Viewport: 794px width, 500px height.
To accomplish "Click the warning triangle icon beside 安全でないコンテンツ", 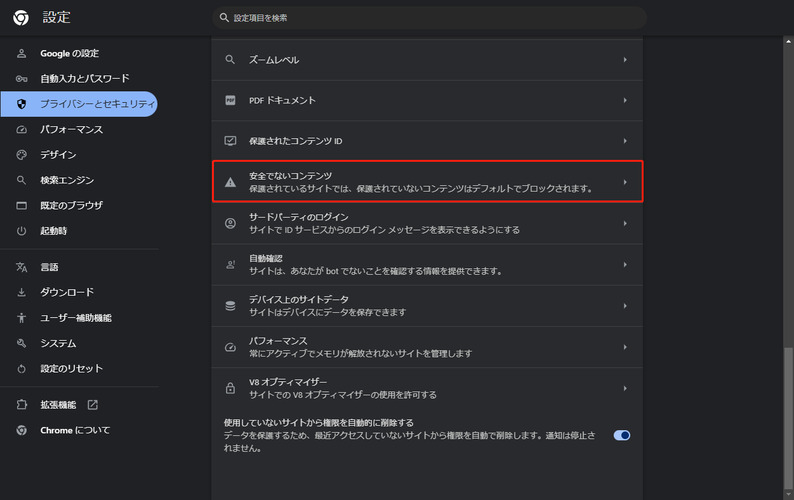I will (230, 182).
